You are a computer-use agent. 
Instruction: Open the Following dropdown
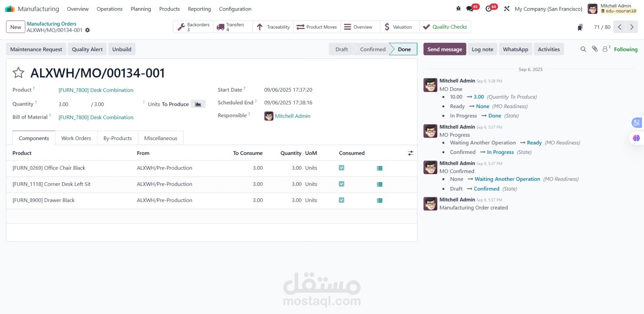click(x=626, y=49)
